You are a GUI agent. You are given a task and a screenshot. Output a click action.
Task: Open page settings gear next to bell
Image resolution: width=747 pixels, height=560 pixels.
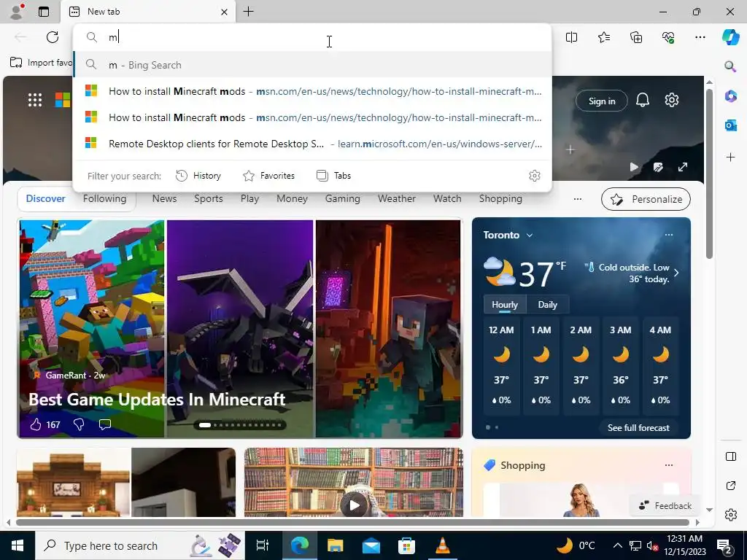(672, 100)
